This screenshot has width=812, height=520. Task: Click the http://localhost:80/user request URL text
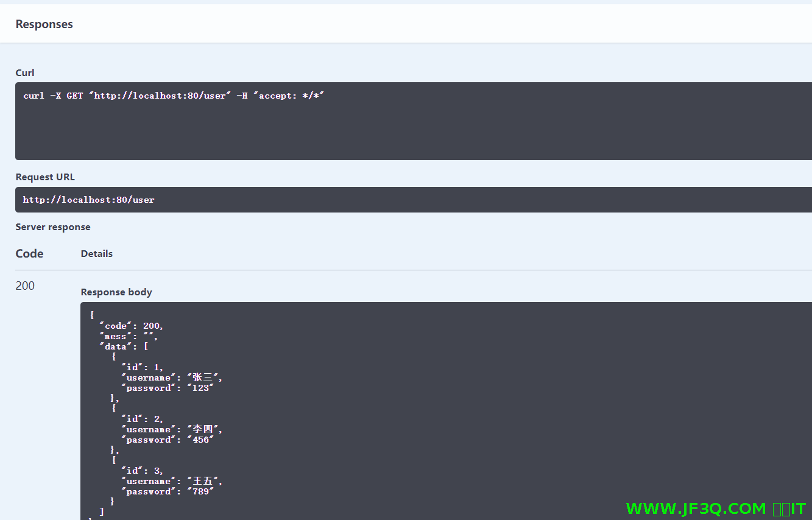pyautogui.click(x=89, y=200)
